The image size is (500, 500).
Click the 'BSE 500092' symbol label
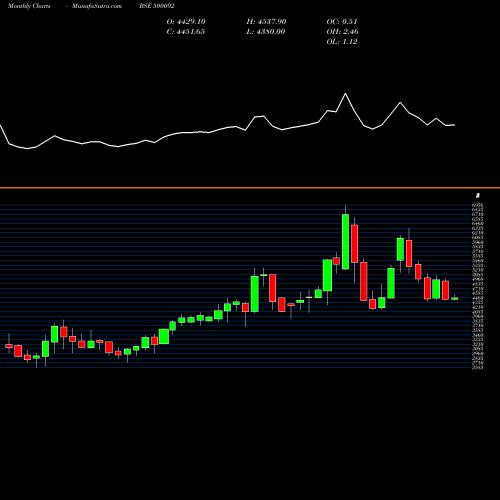[157, 6]
